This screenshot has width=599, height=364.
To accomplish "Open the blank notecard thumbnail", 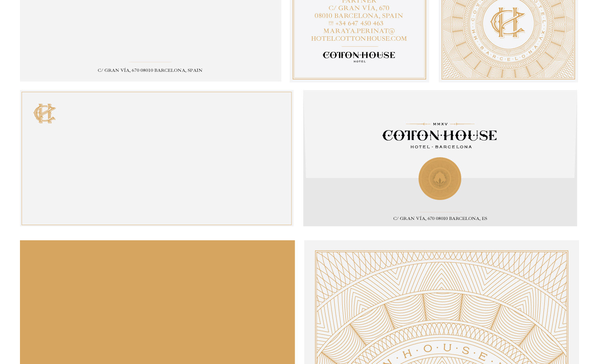I will [x=156, y=158].
